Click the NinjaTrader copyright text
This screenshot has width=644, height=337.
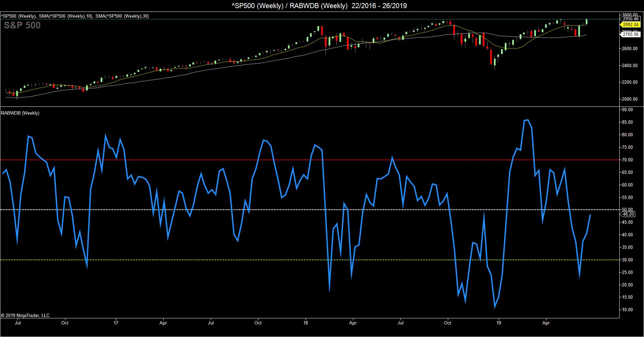(25, 316)
